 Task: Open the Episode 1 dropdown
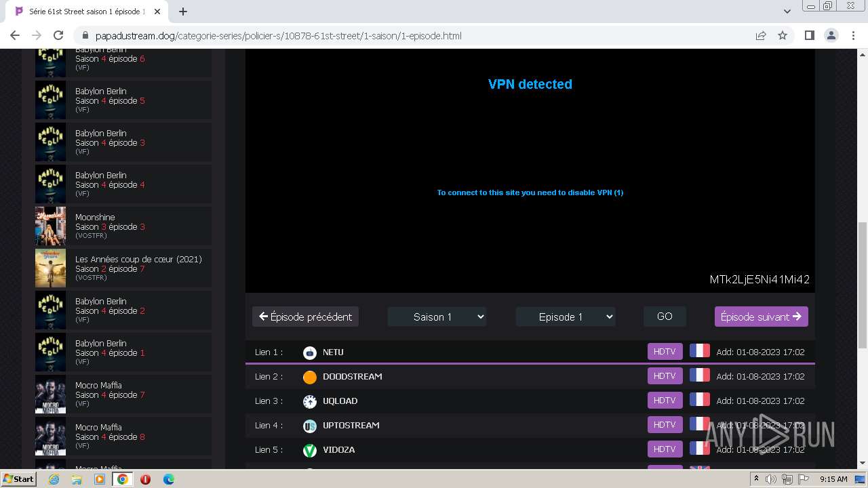566,317
